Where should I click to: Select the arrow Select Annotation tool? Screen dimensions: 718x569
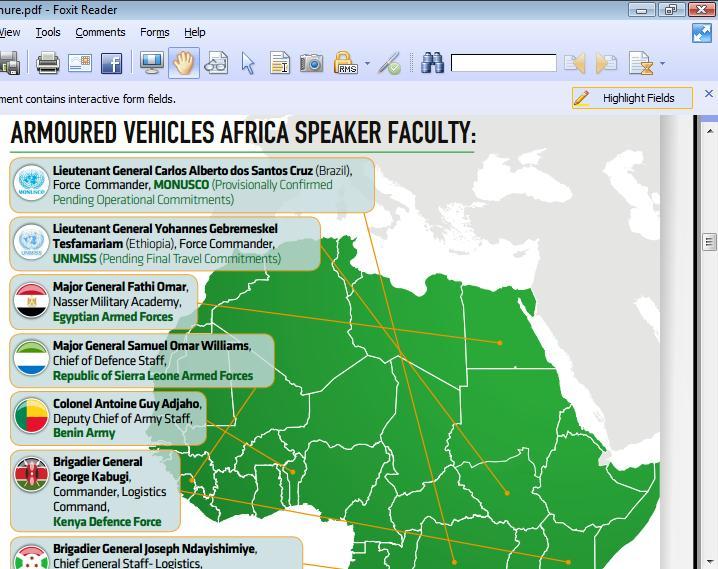(x=248, y=63)
